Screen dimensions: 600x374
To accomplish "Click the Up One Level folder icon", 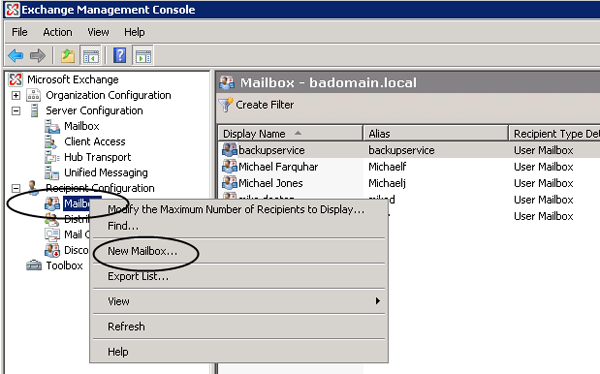I will (x=68, y=56).
